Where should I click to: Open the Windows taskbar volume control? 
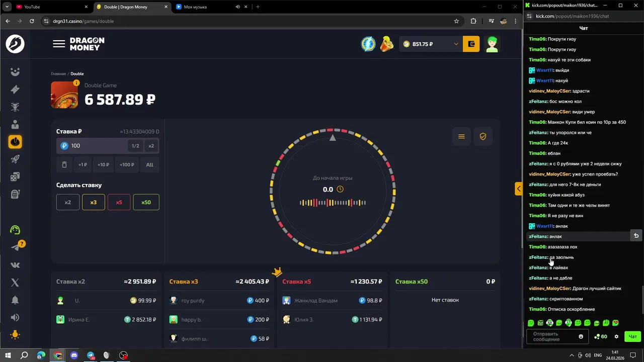click(587, 355)
